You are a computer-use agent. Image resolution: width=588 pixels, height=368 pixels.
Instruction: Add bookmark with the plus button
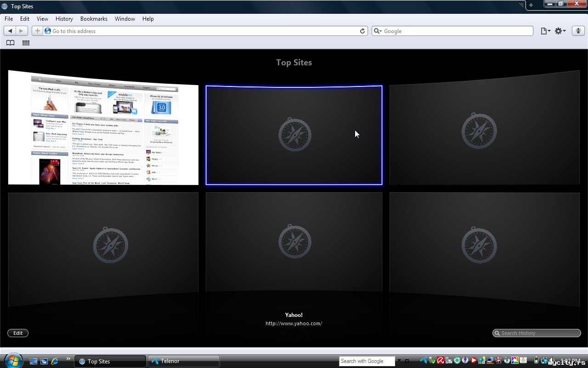point(37,31)
